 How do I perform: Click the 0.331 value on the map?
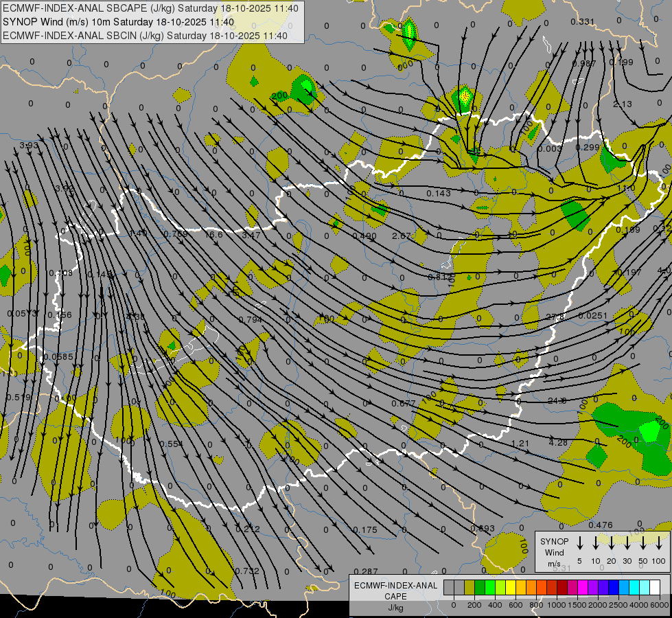pos(583,21)
